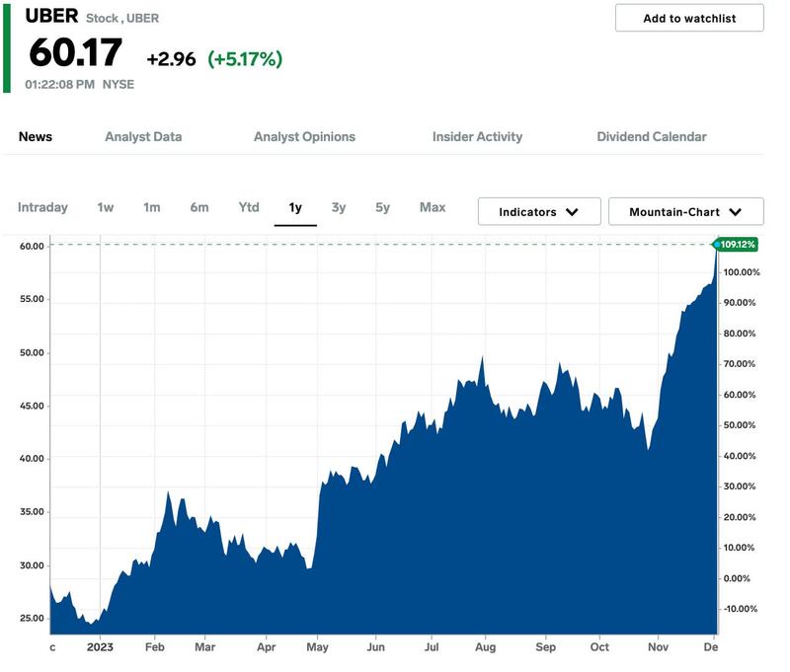The height and width of the screenshot is (672, 790).
Task: Click the Aug label on the date axis
Action: (485, 647)
